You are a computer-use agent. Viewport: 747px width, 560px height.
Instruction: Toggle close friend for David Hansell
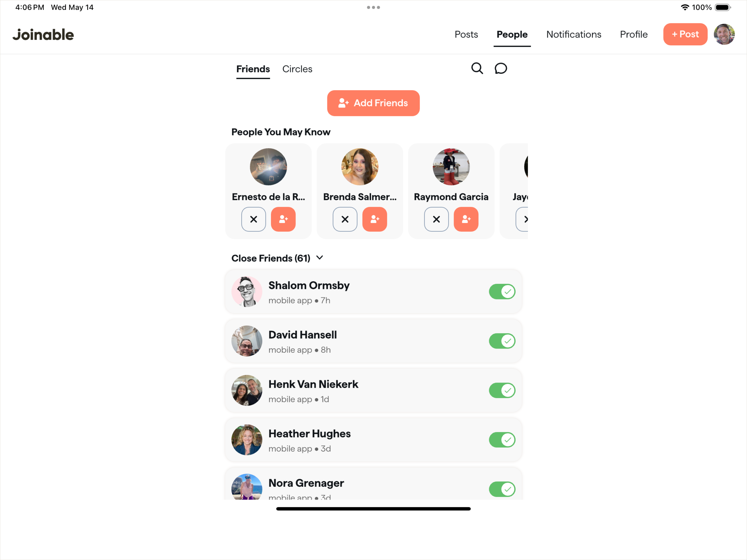point(502,341)
